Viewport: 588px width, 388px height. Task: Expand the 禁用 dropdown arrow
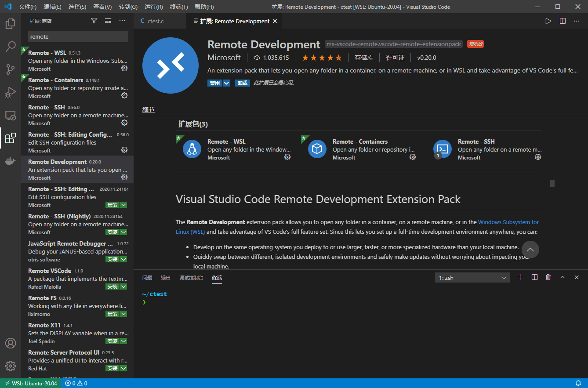pyautogui.click(x=226, y=83)
